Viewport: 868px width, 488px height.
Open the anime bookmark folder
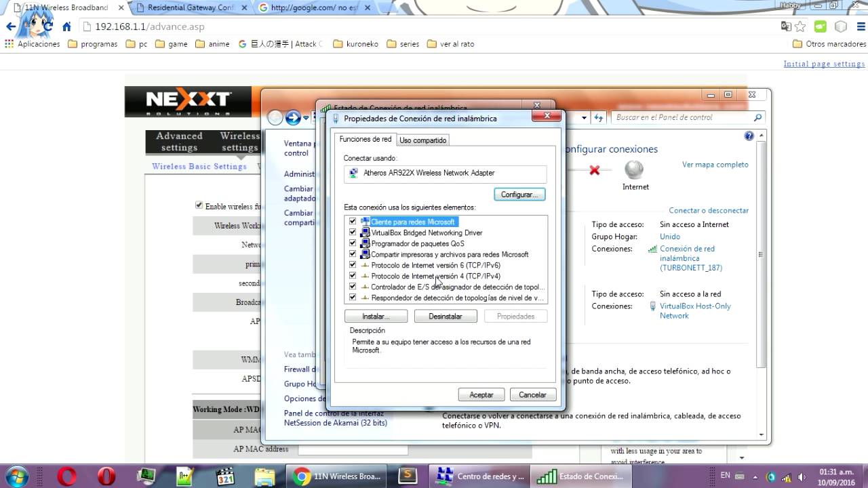pyautogui.click(x=212, y=44)
